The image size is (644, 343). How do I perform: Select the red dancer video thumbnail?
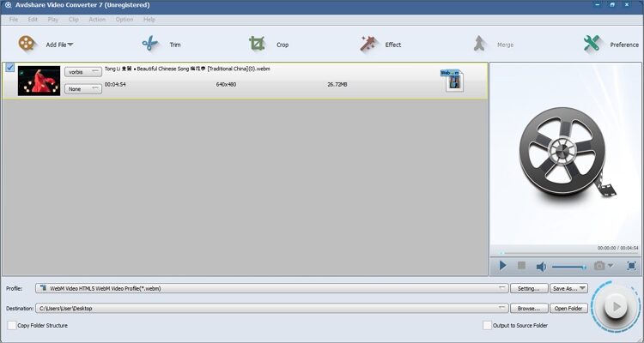[x=39, y=81]
